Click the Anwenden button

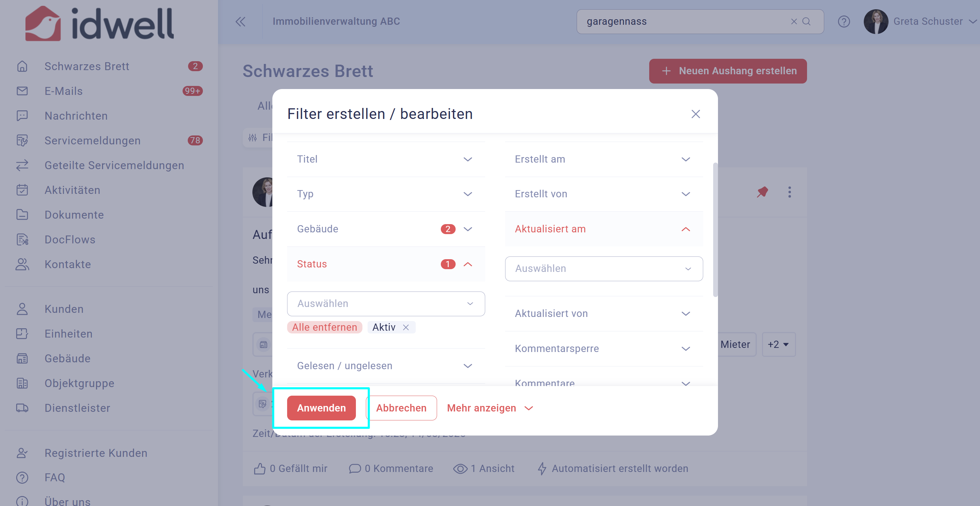pyautogui.click(x=321, y=408)
